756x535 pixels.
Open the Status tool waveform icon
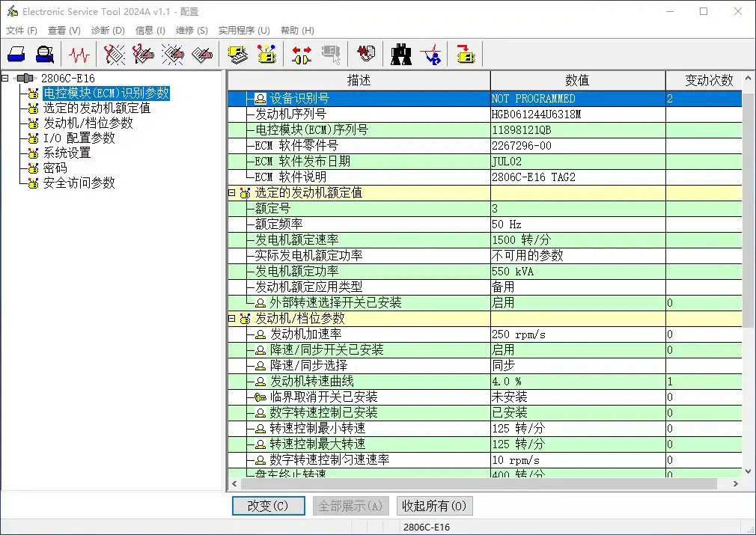(79, 54)
